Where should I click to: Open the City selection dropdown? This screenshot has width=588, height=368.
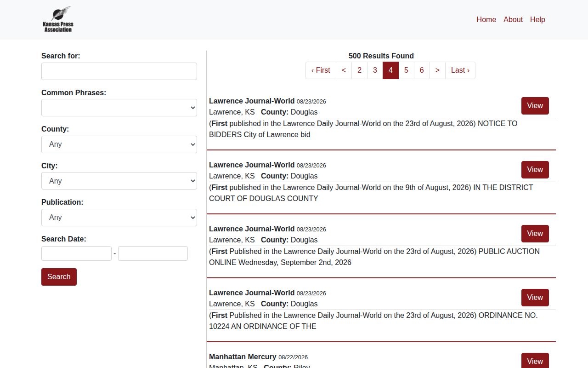tap(119, 181)
